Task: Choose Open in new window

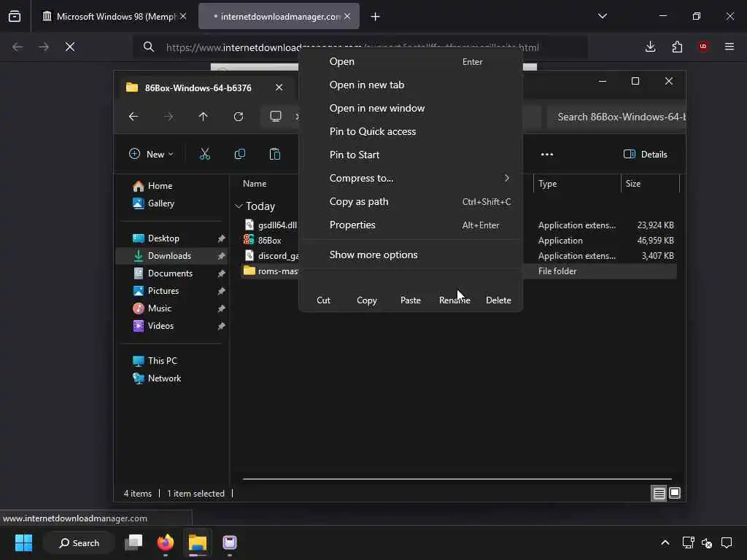Action: coord(411,108)
